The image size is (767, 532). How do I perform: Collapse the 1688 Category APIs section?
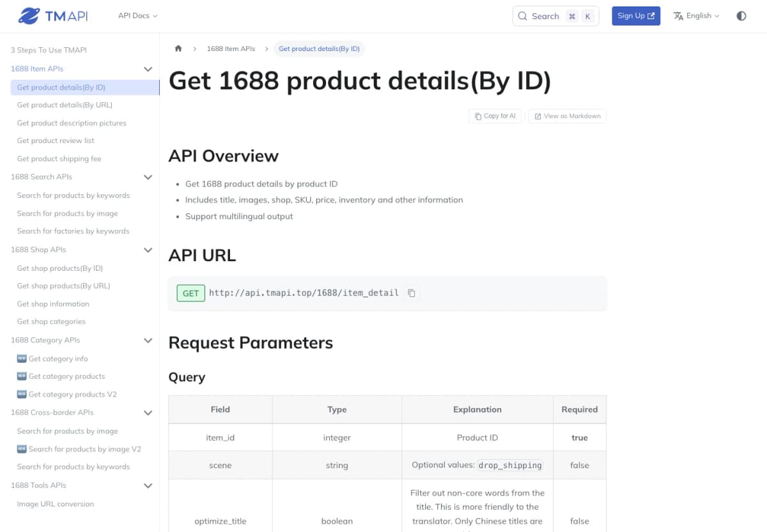[148, 340]
